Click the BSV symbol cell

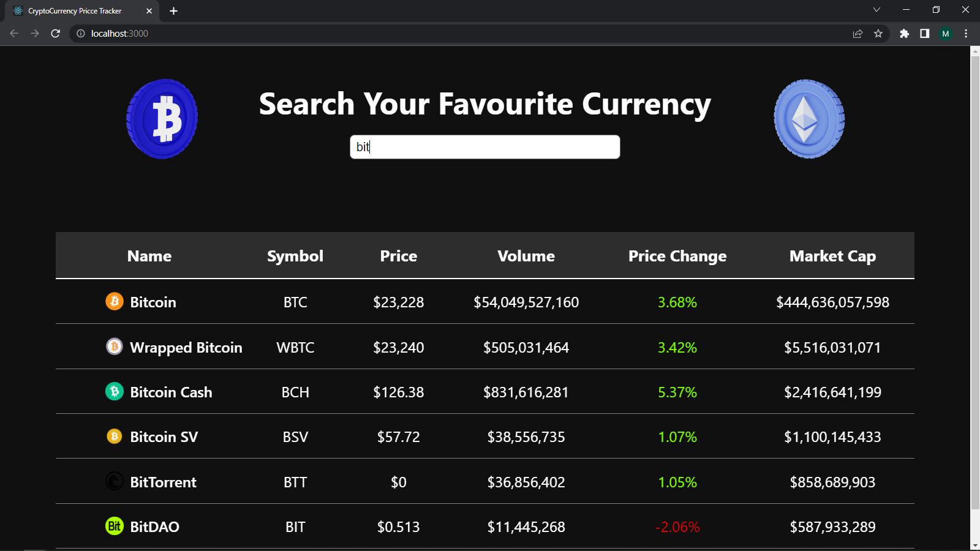tap(295, 437)
